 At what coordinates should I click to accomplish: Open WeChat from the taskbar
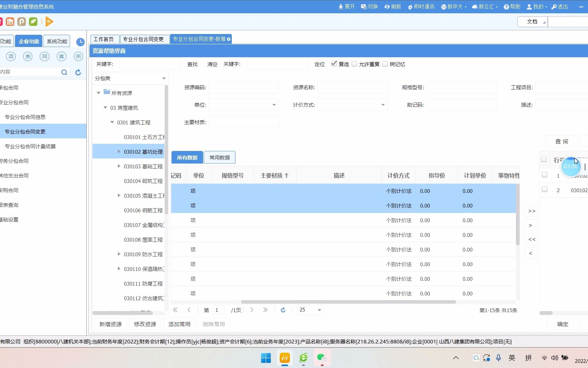point(322,357)
